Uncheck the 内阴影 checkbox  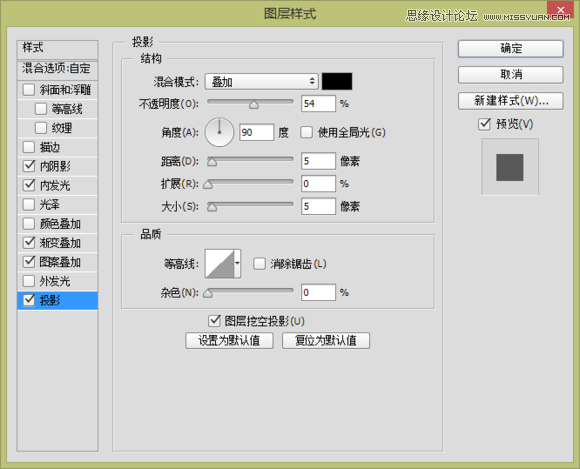[x=29, y=166]
